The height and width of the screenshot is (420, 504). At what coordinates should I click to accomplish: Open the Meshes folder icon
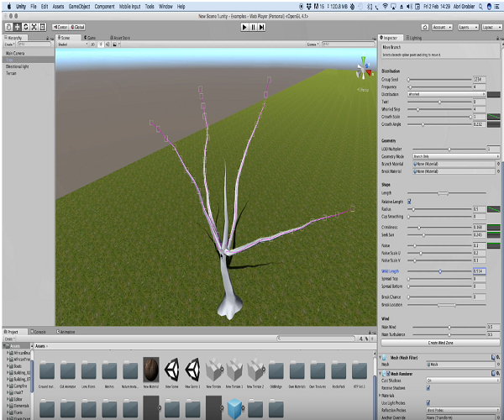click(109, 370)
